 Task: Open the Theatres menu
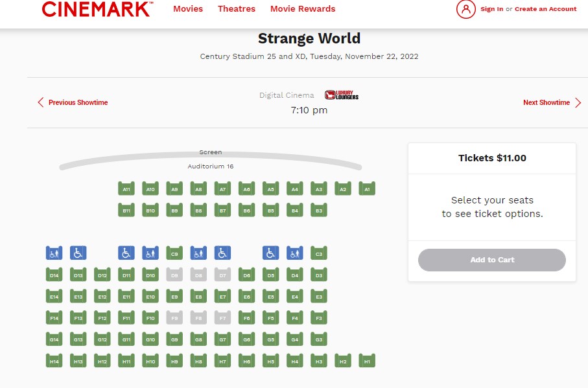[x=237, y=9]
